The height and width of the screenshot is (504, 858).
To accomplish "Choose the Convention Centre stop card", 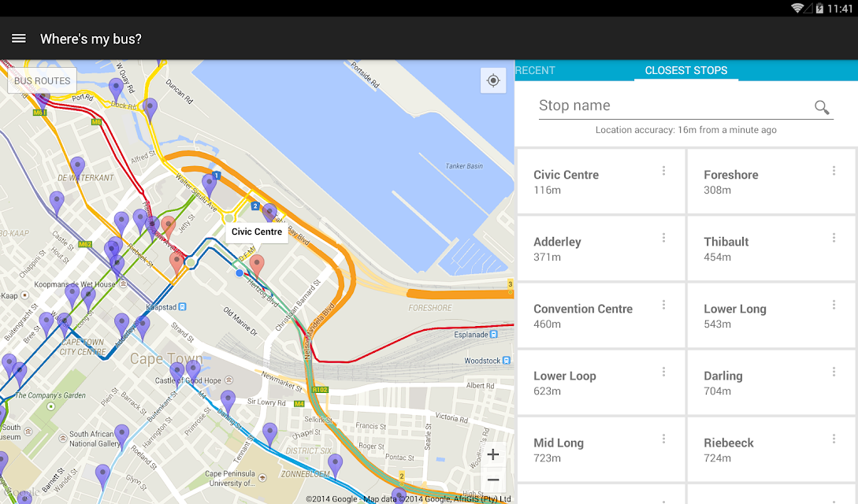I will [601, 316].
